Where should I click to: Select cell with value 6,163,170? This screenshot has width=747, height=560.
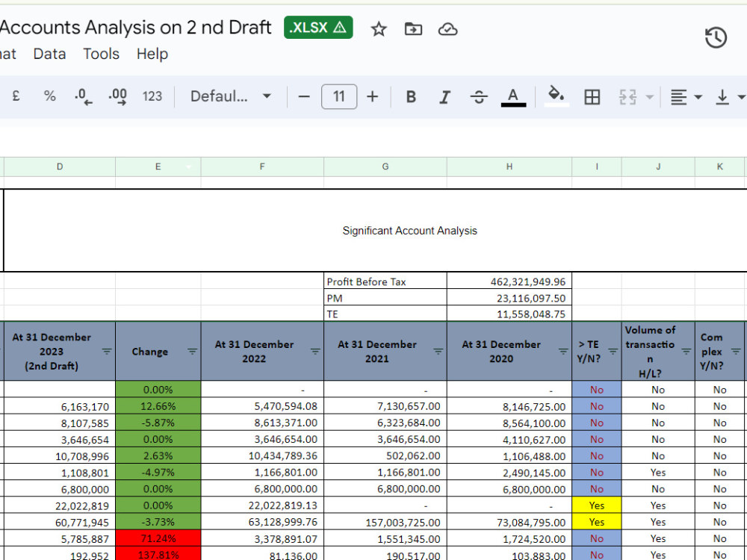[60, 406]
